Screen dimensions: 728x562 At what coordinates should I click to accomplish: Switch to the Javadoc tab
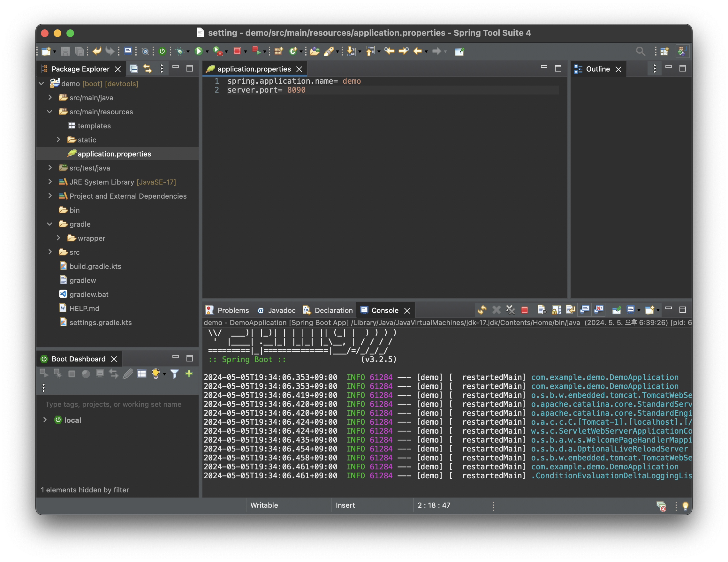(x=277, y=310)
